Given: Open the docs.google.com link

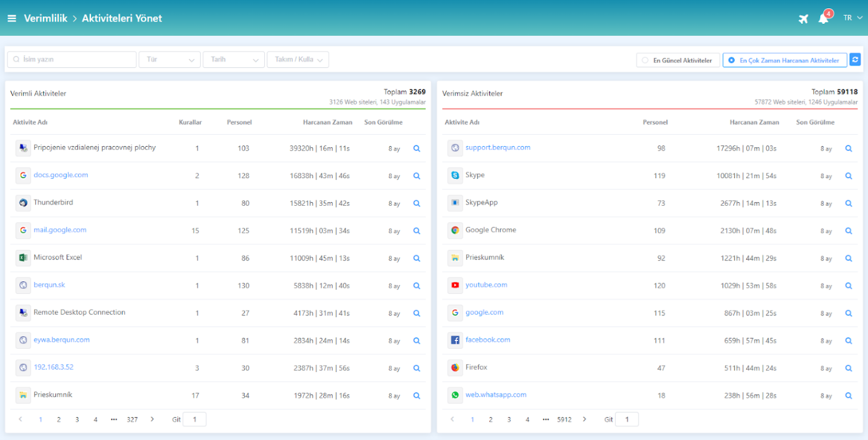Looking at the screenshot, I should (x=61, y=175).
